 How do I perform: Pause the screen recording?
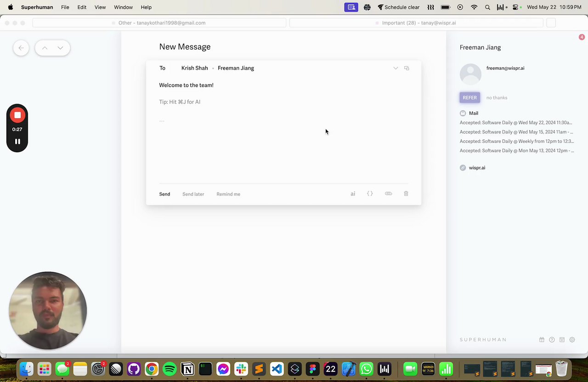tap(17, 142)
